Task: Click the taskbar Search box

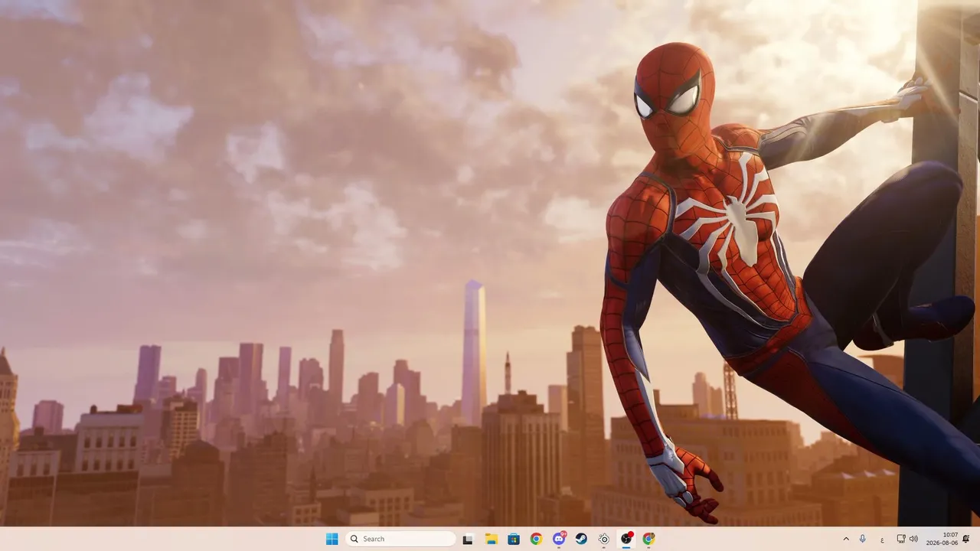Action: coord(400,539)
